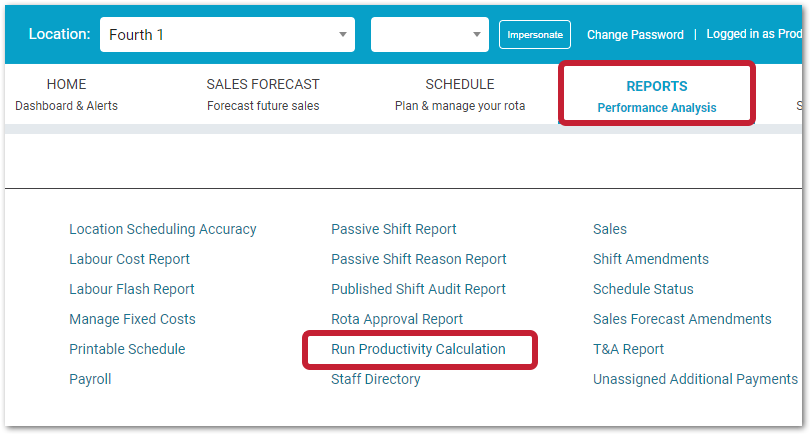Open Location Scheduling Accuracy report
The image size is (811, 435).
(x=162, y=229)
